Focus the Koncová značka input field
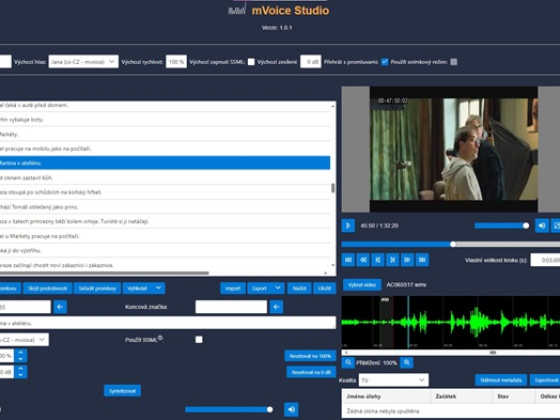 point(231,307)
